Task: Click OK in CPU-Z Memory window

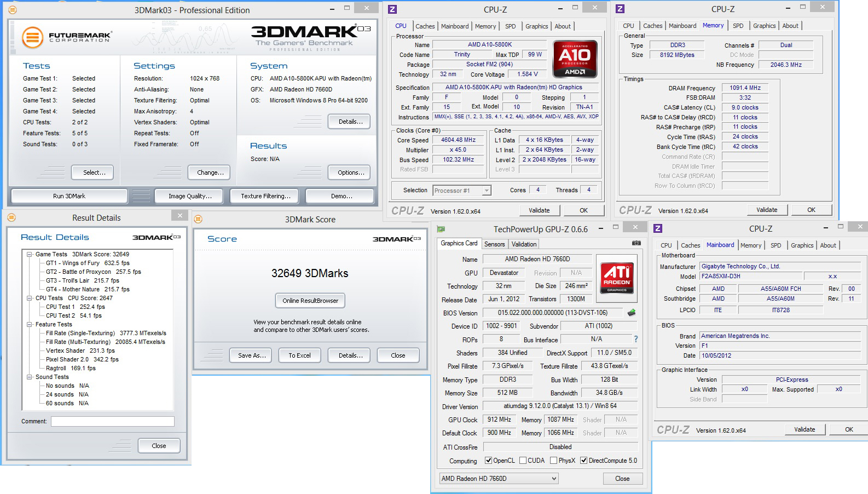Action: tap(811, 210)
